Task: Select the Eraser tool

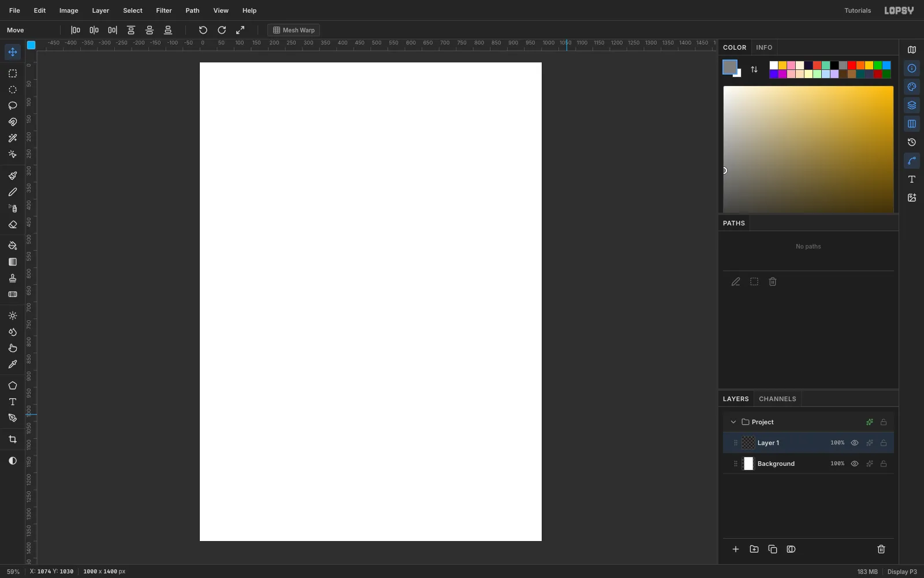Action: [x=12, y=224]
